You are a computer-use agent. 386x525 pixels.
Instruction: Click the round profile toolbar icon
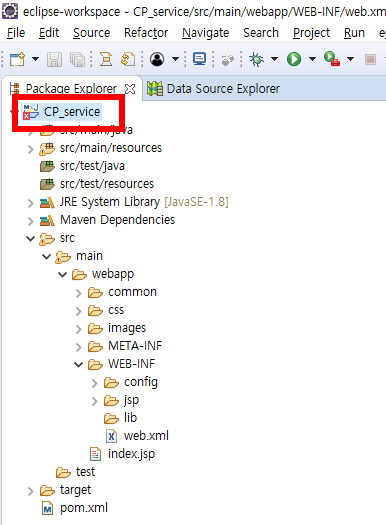[157, 59]
